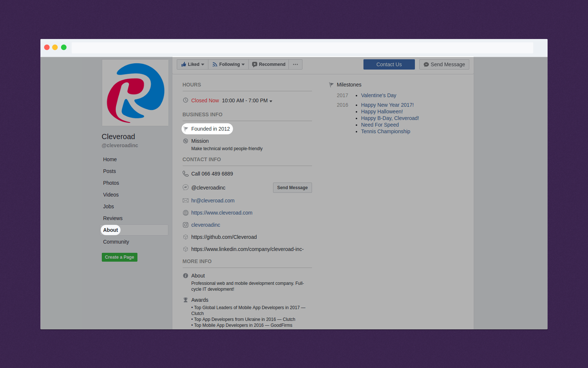The image size is (588, 368).
Task: Open Happy Halloween! milestone
Action: (382, 112)
